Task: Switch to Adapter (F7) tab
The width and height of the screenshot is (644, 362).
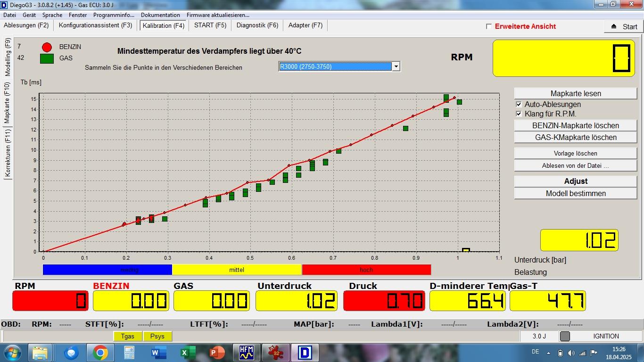Action: point(305,25)
